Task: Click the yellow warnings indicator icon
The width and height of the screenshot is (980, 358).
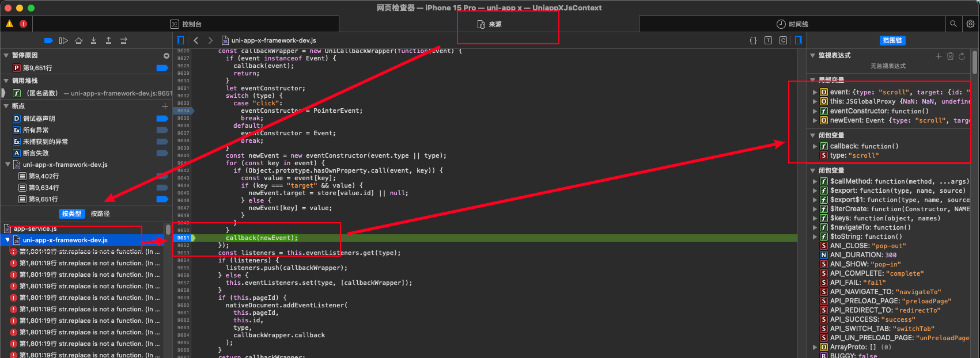Action: point(9,24)
